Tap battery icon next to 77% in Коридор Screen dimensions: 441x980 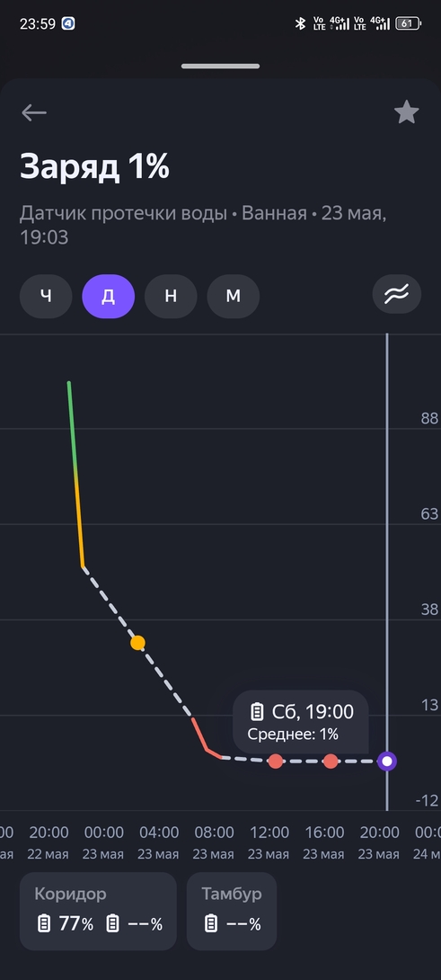44,923
